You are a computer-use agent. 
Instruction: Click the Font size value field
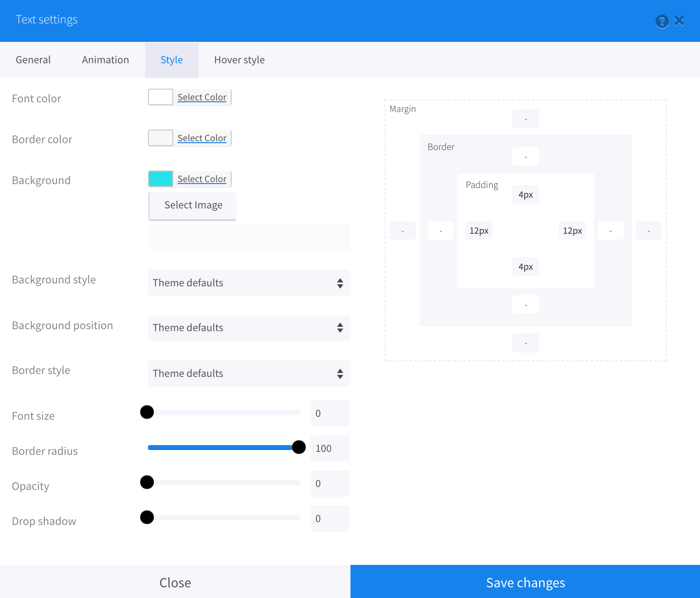click(330, 413)
